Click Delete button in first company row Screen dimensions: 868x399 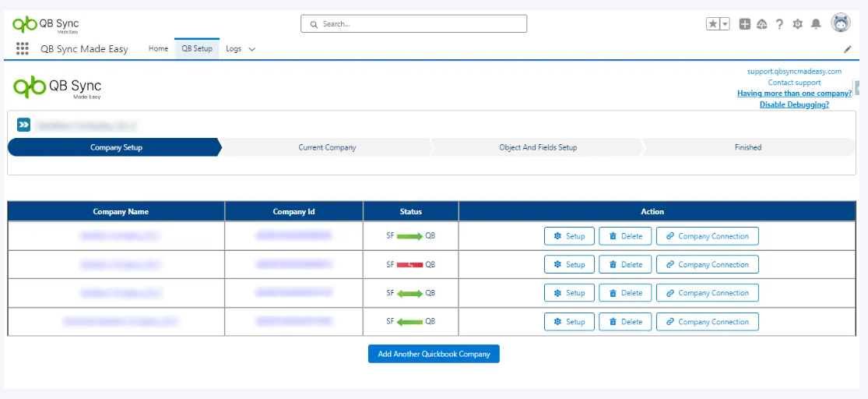tap(626, 236)
